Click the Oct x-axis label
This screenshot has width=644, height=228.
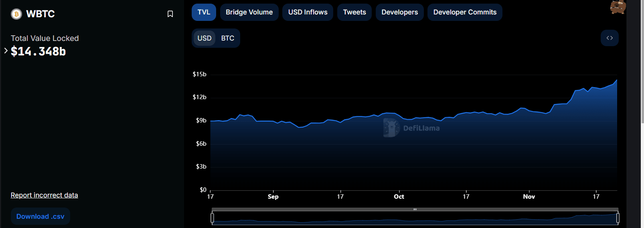click(399, 197)
